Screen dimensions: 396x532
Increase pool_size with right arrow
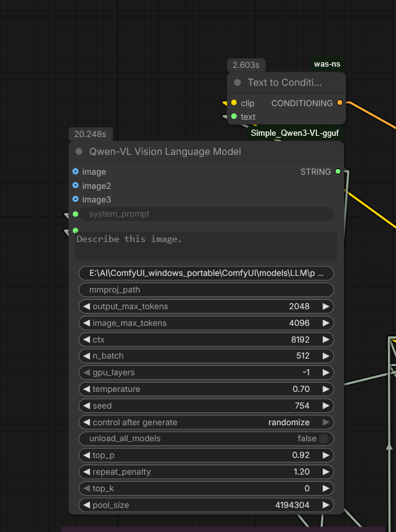tap(326, 505)
